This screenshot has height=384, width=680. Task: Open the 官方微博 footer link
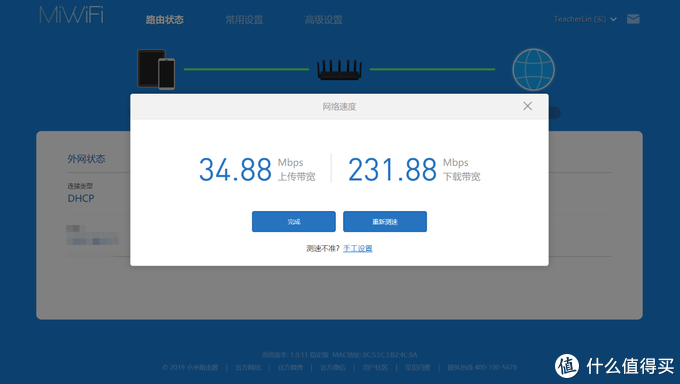click(x=290, y=368)
